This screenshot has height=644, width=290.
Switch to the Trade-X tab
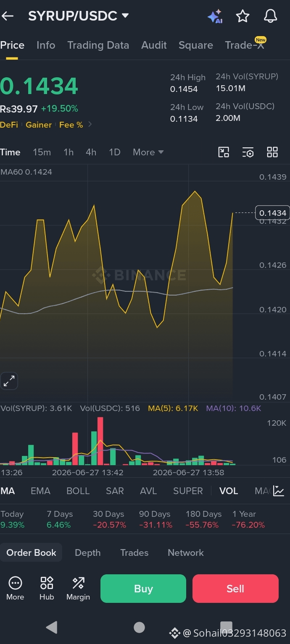coord(245,45)
